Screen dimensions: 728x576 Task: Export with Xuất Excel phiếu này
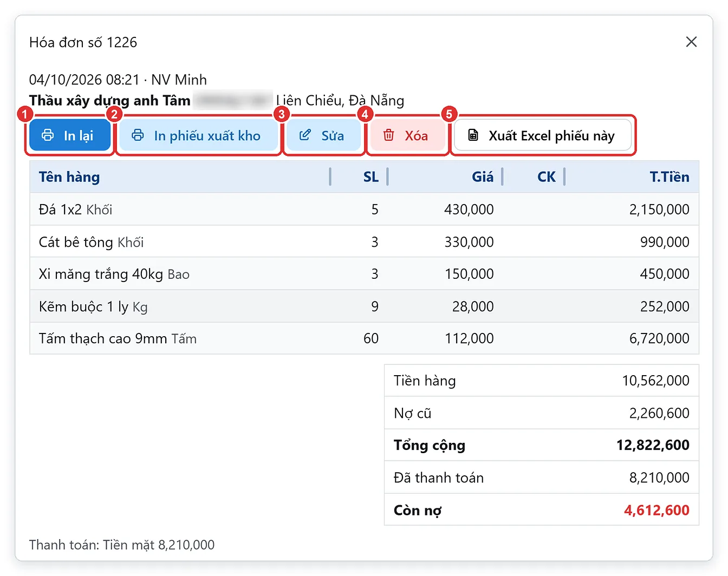[543, 135]
